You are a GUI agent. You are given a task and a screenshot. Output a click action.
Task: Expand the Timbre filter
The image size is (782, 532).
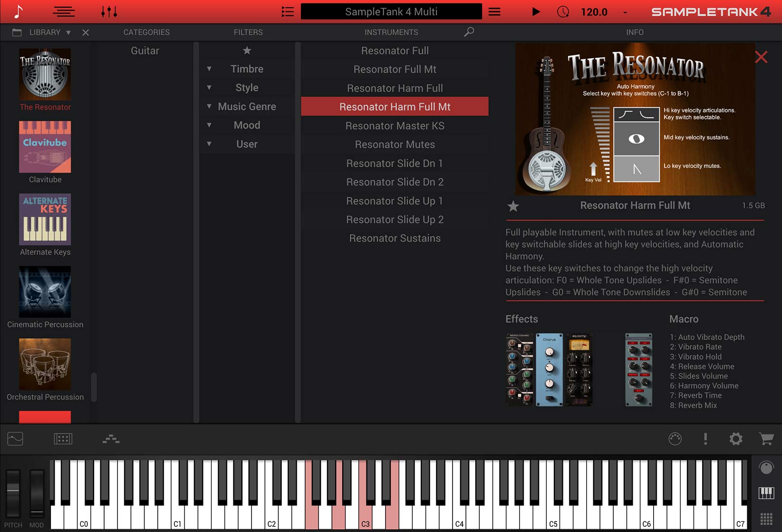tap(209, 69)
